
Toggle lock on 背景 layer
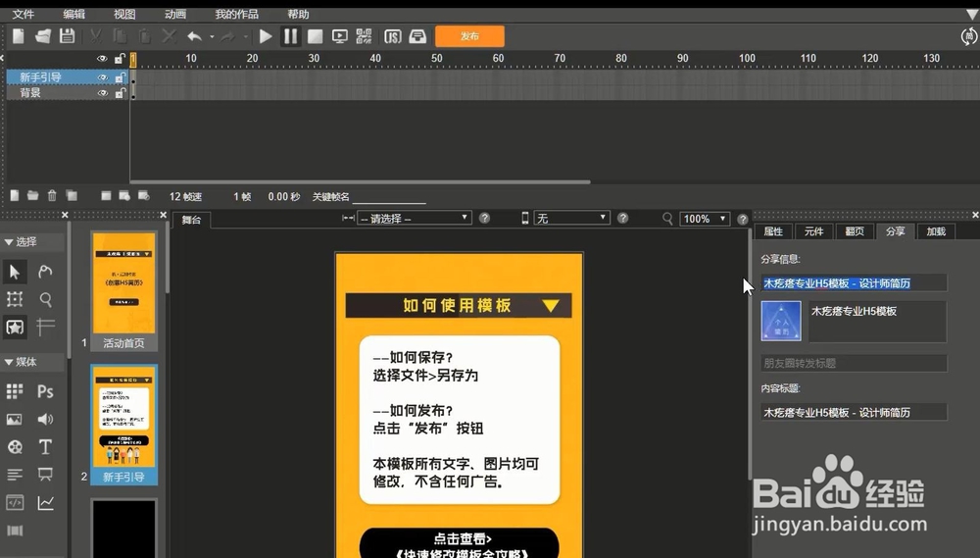pos(120,93)
